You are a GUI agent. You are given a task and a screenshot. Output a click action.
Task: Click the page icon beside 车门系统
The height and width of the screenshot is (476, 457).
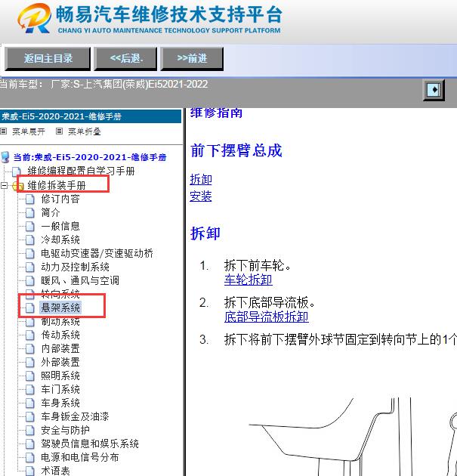[29, 389]
